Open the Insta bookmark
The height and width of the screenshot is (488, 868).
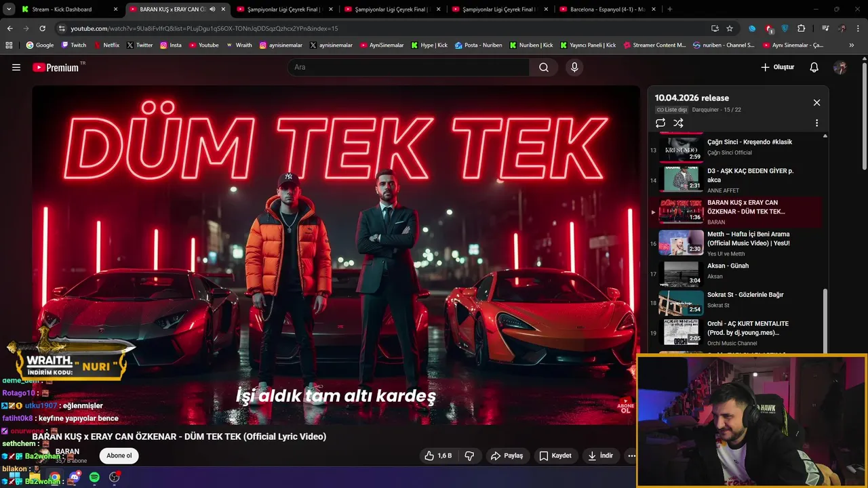click(171, 45)
